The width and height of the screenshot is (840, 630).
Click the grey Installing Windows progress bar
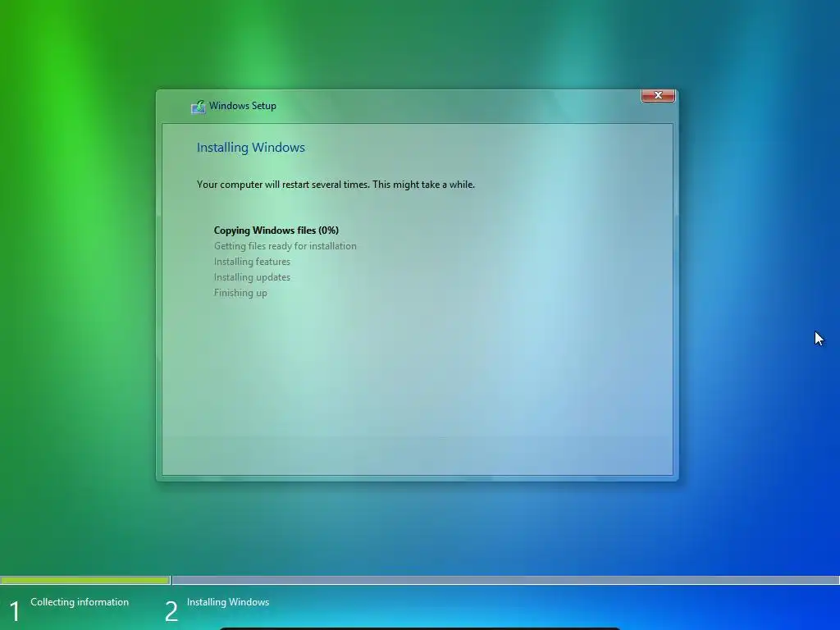(x=505, y=580)
